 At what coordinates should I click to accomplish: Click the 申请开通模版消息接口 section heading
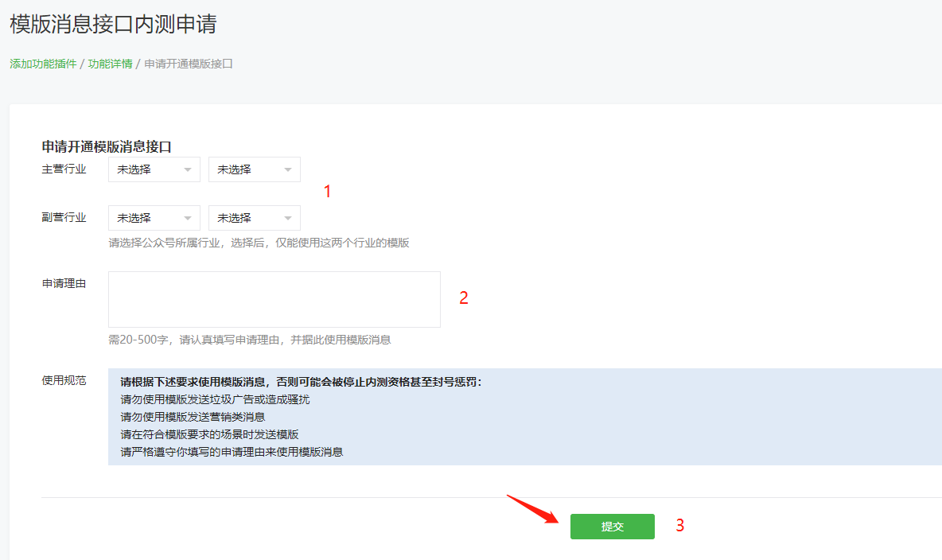[x=107, y=146]
